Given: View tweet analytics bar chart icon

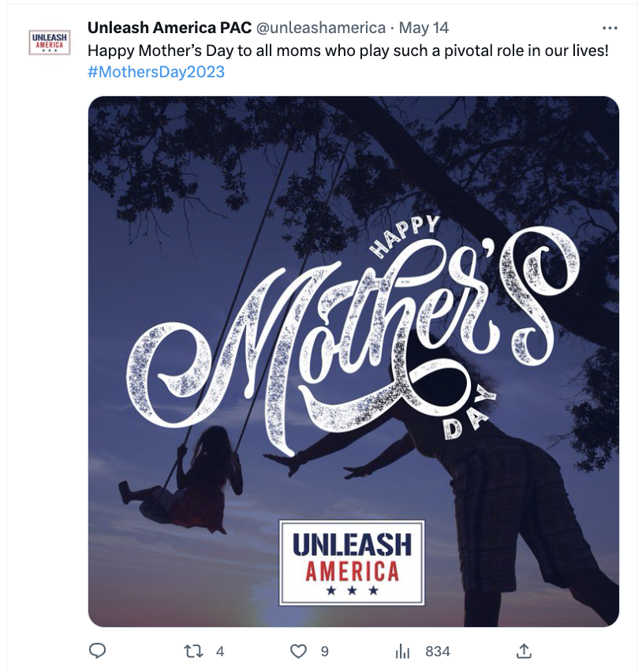Looking at the screenshot, I should tap(402, 651).
